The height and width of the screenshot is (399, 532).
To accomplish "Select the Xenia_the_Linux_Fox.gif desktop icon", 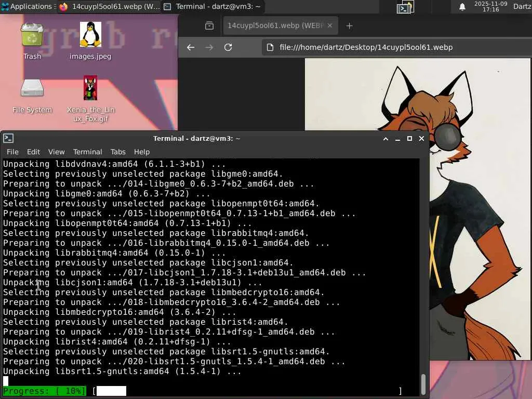I will coord(90,99).
